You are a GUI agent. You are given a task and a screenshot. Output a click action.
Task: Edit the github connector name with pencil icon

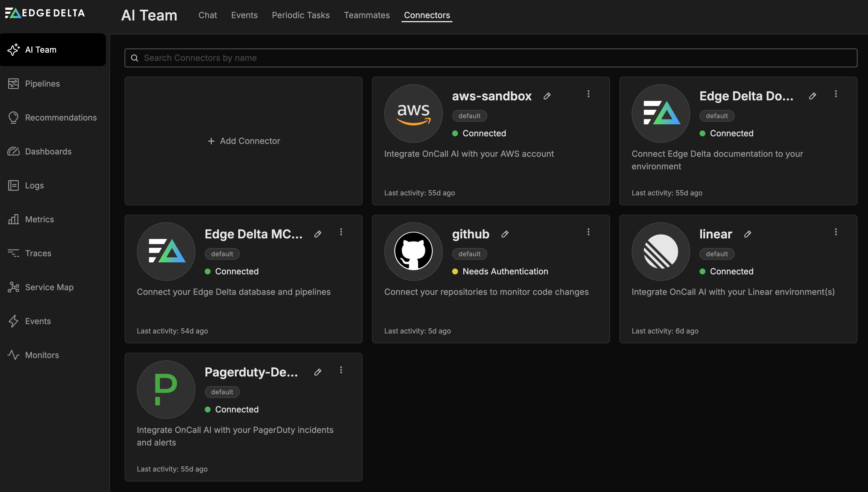(x=505, y=234)
